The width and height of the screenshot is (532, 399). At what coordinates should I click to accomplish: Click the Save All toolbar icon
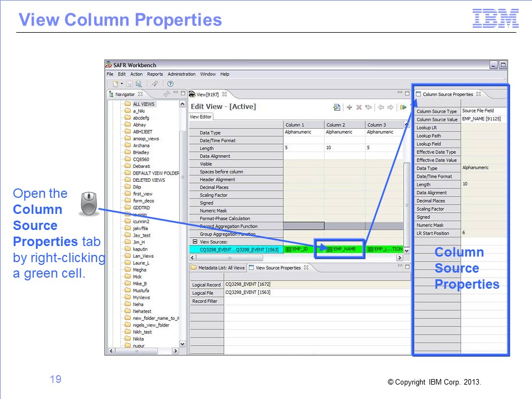click(x=139, y=84)
